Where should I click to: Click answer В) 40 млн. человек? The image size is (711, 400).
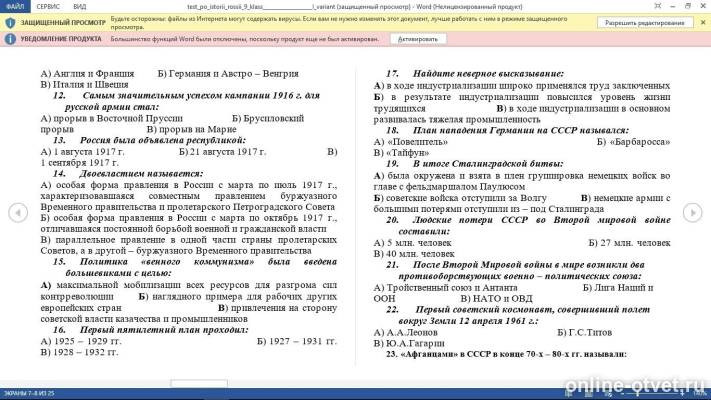coord(414,254)
